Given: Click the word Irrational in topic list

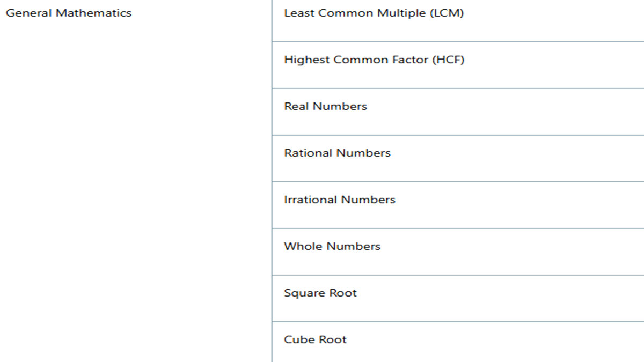Looking at the screenshot, I should pyautogui.click(x=311, y=200).
